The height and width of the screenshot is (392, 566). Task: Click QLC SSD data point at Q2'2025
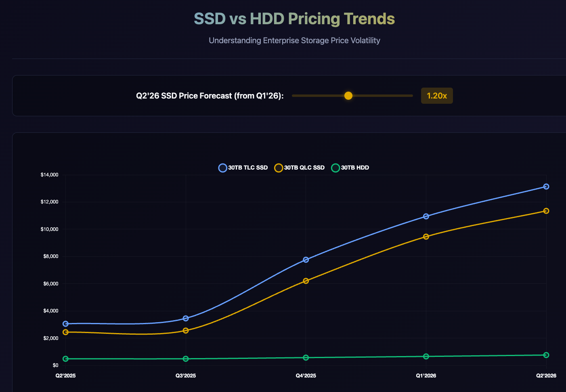[65, 332]
